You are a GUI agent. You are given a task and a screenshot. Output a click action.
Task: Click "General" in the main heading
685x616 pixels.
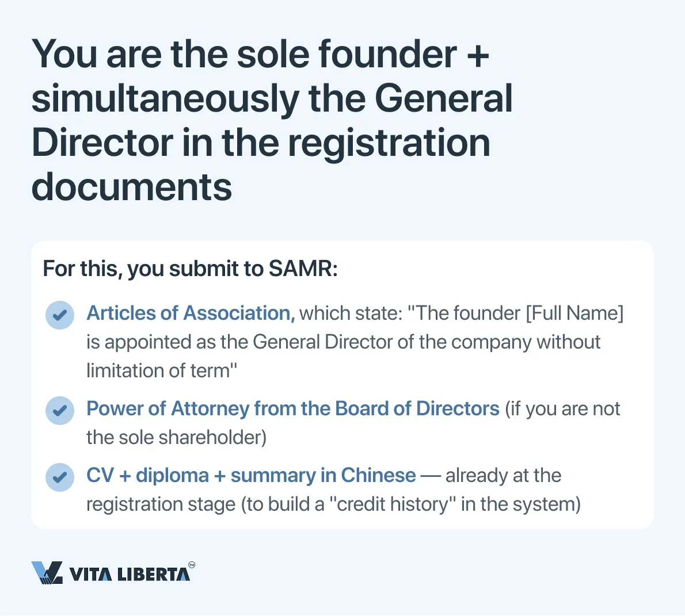[444, 98]
